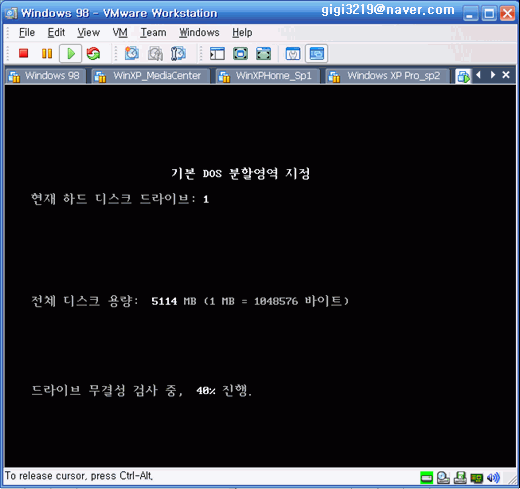
Task: Suspend the VM with the pause icon
Action: [x=47, y=53]
